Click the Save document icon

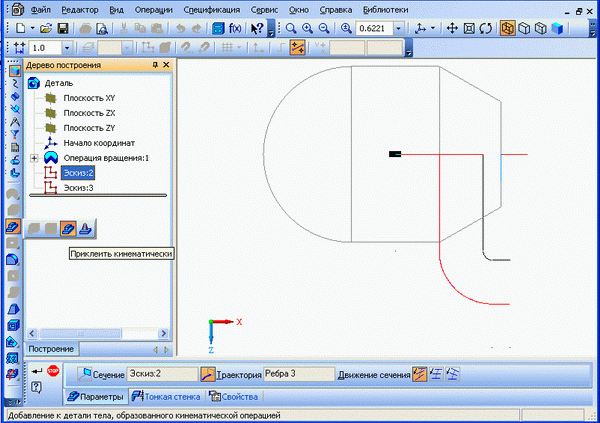point(63,29)
